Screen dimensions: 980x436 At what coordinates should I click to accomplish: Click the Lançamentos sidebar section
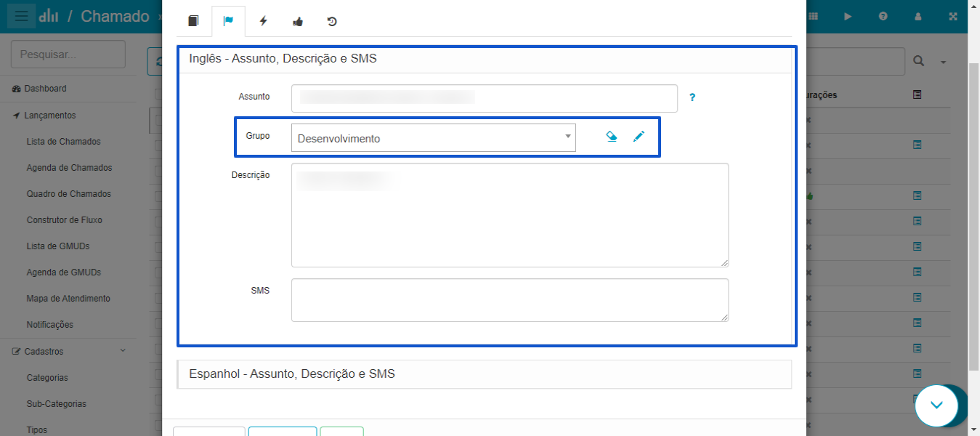[x=49, y=116]
